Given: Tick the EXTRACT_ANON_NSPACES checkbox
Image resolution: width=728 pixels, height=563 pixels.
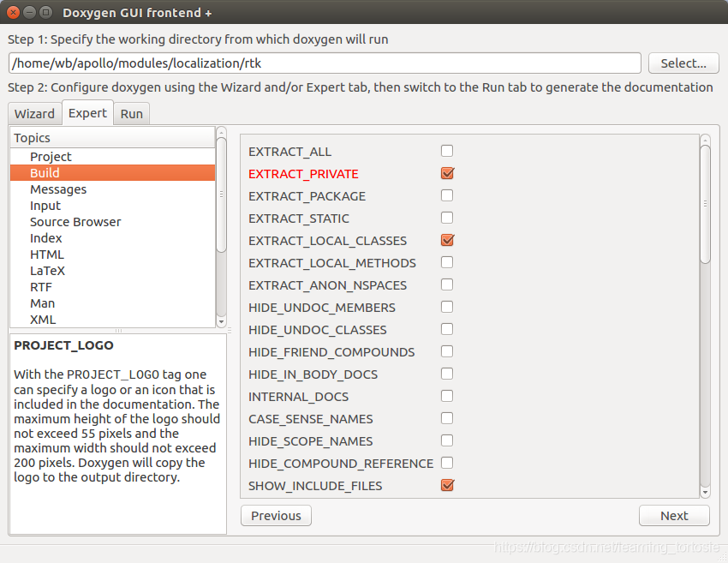Looking at the screenshot, I should 447,284.
